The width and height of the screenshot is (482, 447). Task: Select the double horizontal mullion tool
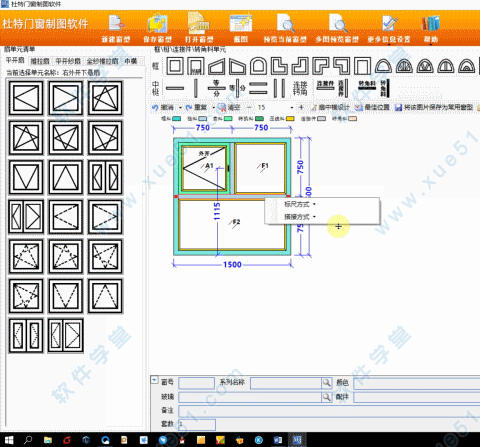point(258,88)
